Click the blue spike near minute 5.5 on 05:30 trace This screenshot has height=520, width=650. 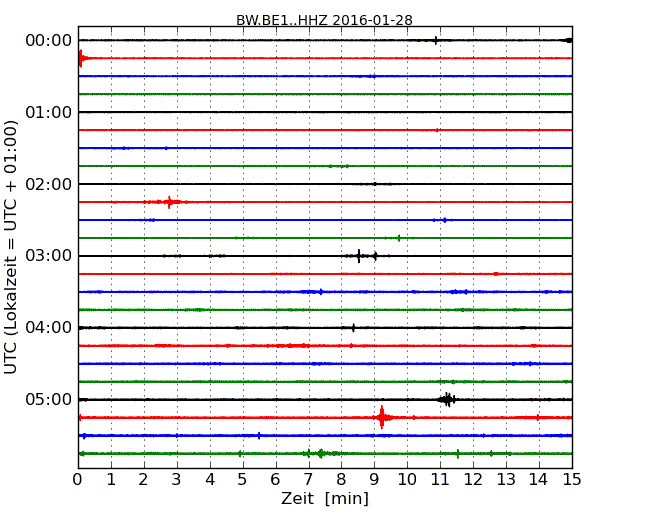259,435
